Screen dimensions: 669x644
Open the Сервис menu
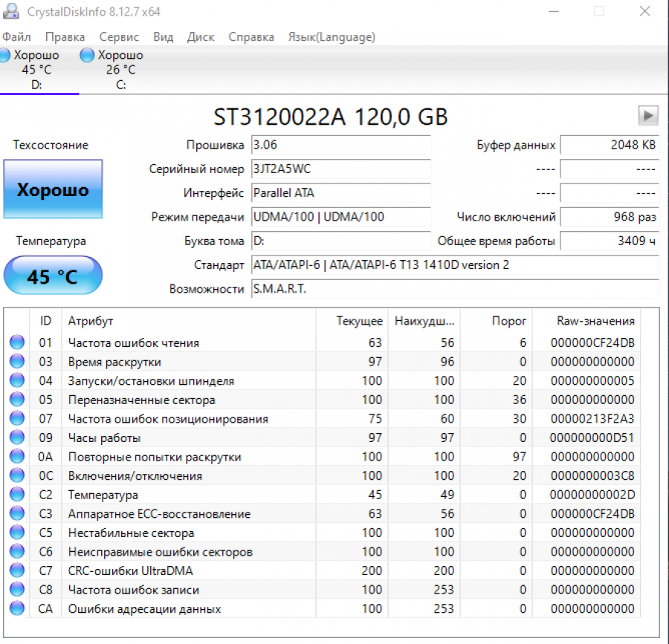pyautogui.click(x=119, y=36)
